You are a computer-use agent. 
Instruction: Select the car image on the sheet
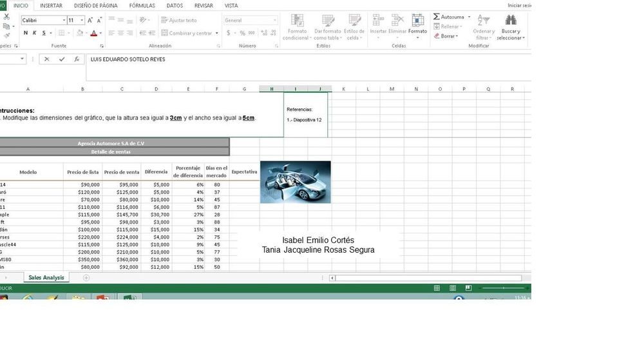tap(295, 182)
